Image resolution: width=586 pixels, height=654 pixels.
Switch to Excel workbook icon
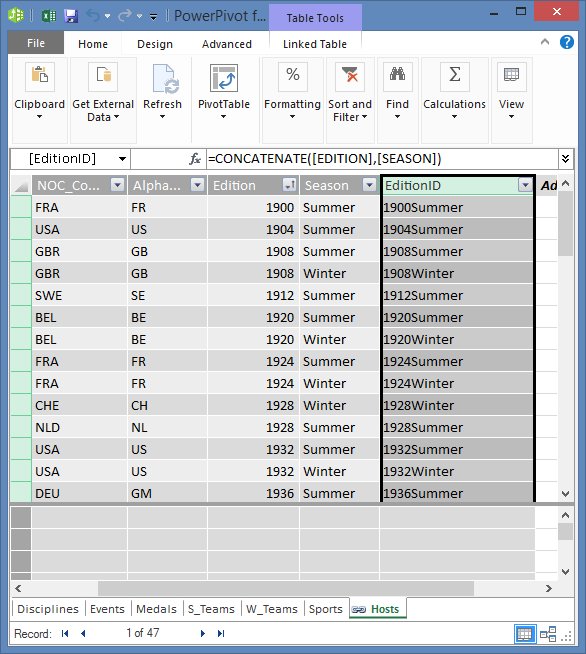(49, 16)
